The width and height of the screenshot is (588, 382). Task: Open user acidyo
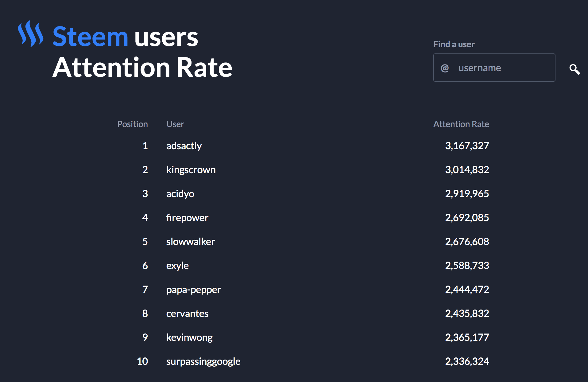coord(180,194)
